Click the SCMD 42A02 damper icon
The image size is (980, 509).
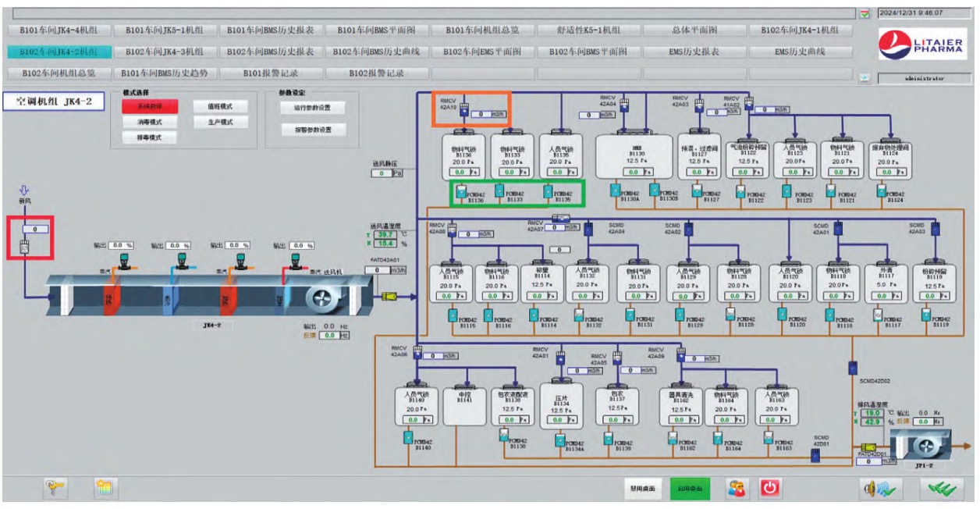tap(689, 230)
